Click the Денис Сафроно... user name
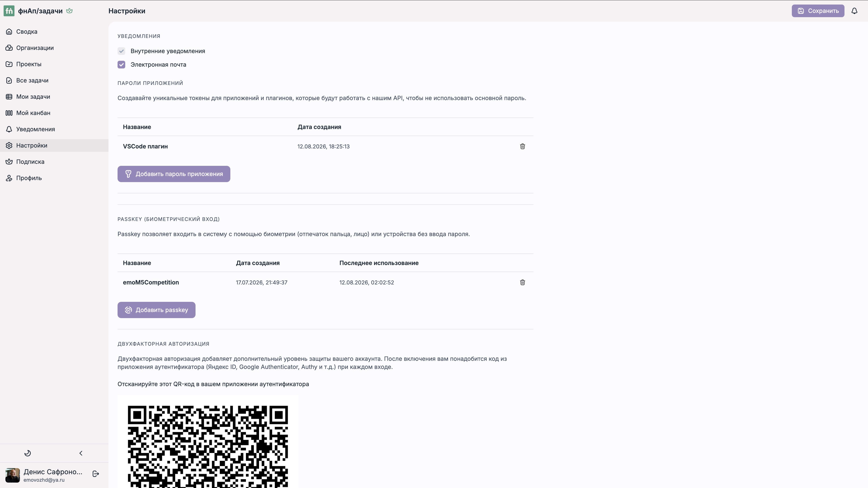The width and height of the screenshot is (868, 488). pyautogui.click(x=53, y=472)
